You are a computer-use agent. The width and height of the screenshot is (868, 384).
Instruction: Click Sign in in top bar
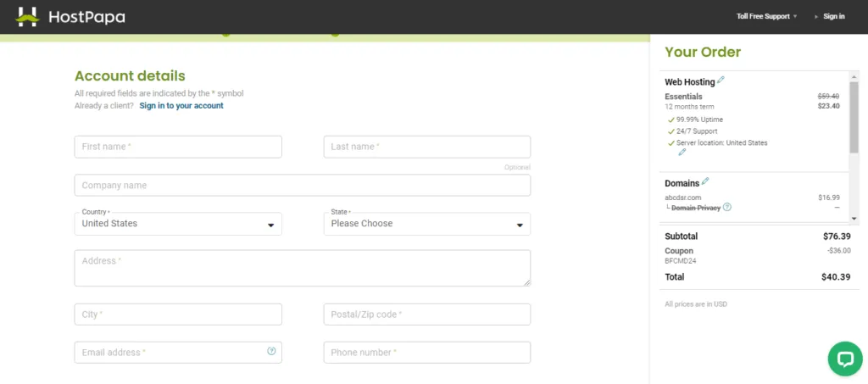point(830,16)
